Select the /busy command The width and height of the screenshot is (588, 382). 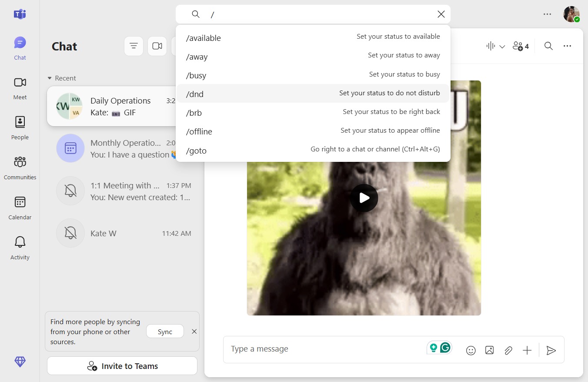[313, 75]
